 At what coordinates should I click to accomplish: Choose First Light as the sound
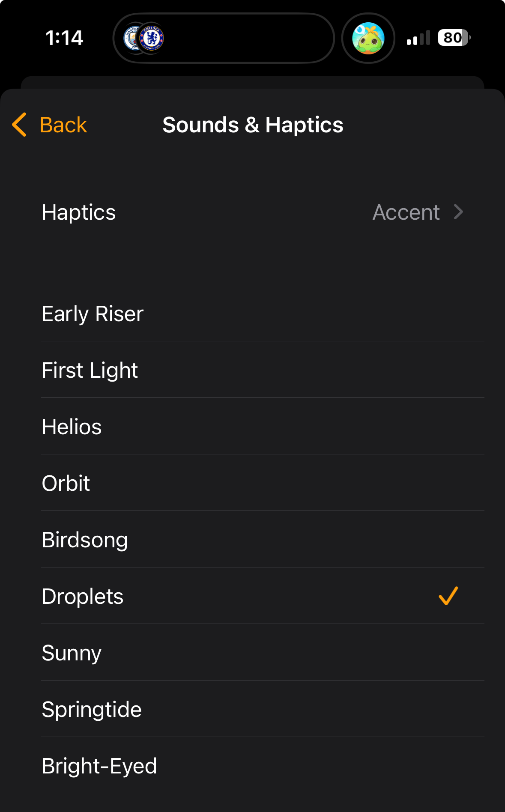click(x=90, y=370)
